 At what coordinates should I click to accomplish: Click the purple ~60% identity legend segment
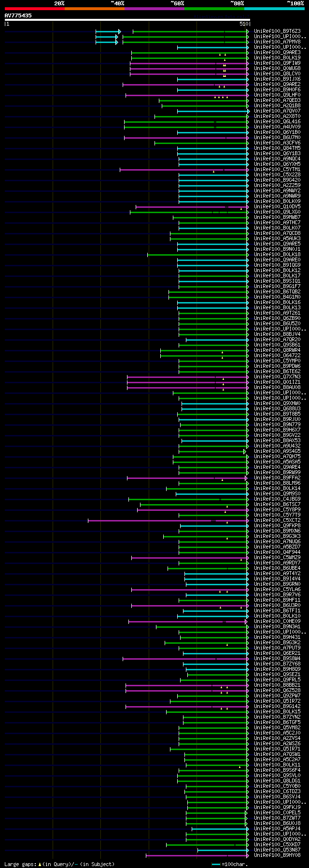tap(154, 9)
